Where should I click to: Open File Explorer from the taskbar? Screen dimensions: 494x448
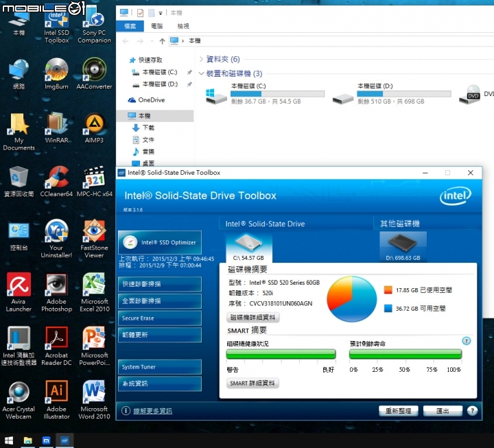coord(27,440)
